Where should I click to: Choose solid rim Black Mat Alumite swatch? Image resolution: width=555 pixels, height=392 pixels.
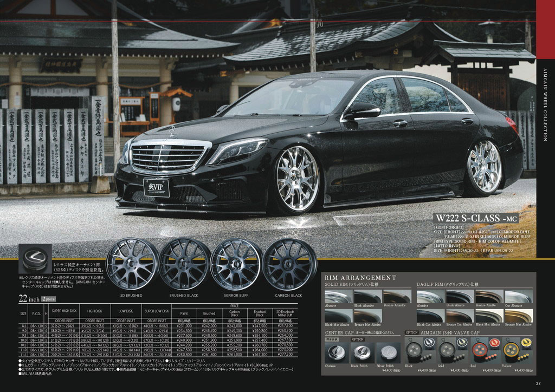[338, 316]
